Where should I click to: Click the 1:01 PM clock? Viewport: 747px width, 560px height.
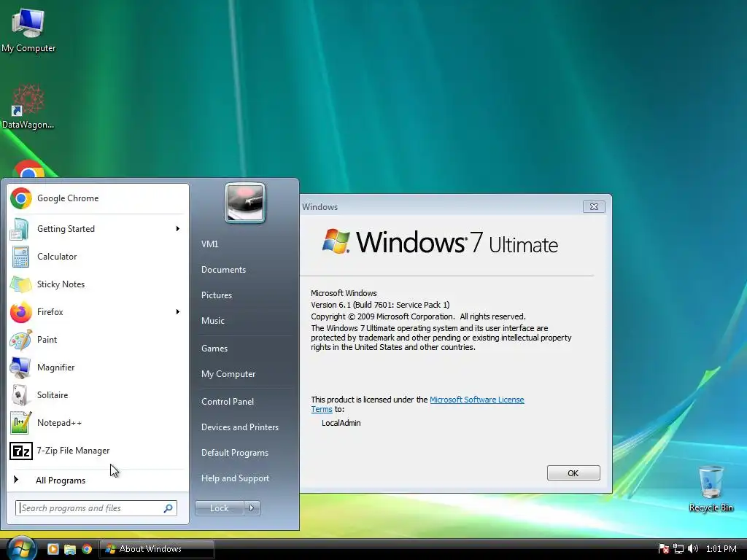coord(721,549)
